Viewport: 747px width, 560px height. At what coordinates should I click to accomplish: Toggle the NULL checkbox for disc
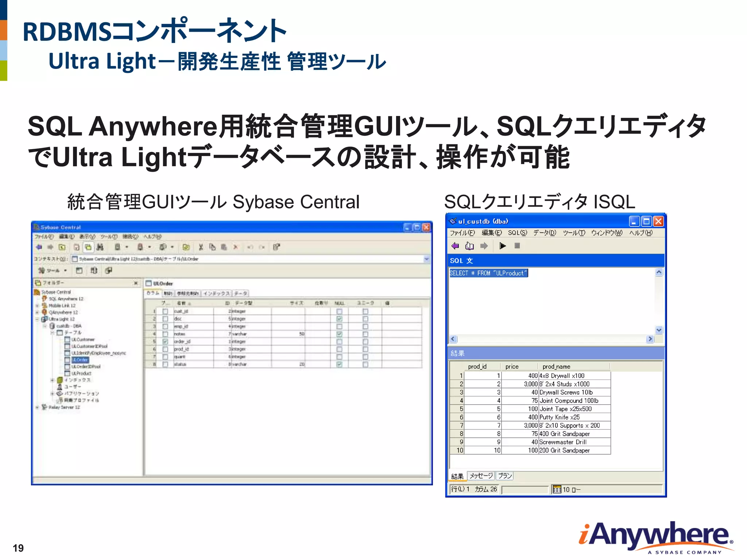click(340, 319)
